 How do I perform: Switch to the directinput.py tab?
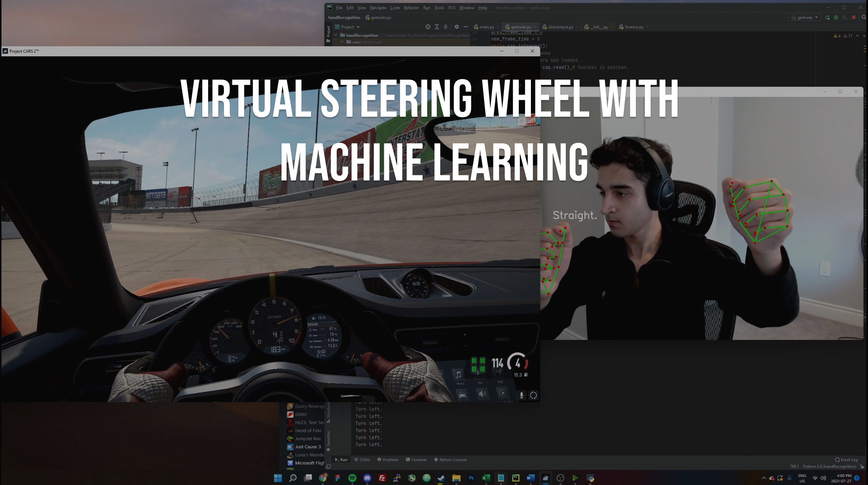tap(560, 27)
